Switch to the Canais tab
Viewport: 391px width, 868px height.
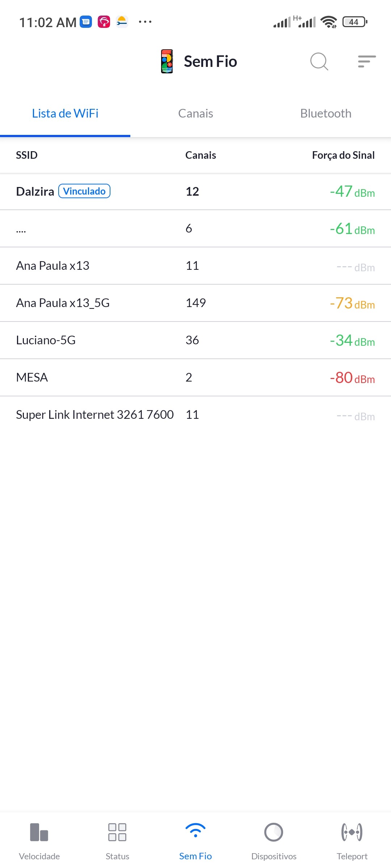(195, 114)
